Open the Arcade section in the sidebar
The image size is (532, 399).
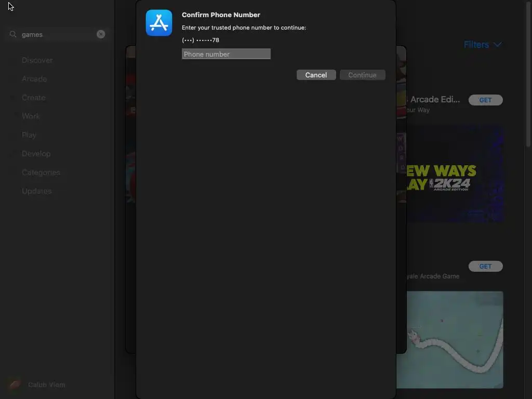tap(34, 79)
